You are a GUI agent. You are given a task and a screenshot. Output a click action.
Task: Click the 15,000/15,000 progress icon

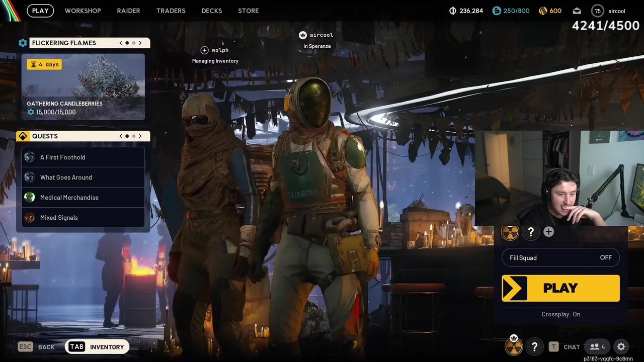(x=31, y=112)
